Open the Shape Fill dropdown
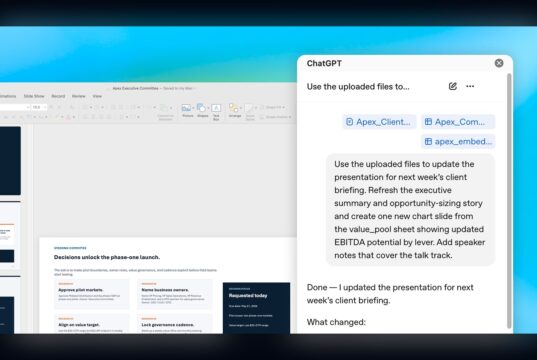 (273, 108)
